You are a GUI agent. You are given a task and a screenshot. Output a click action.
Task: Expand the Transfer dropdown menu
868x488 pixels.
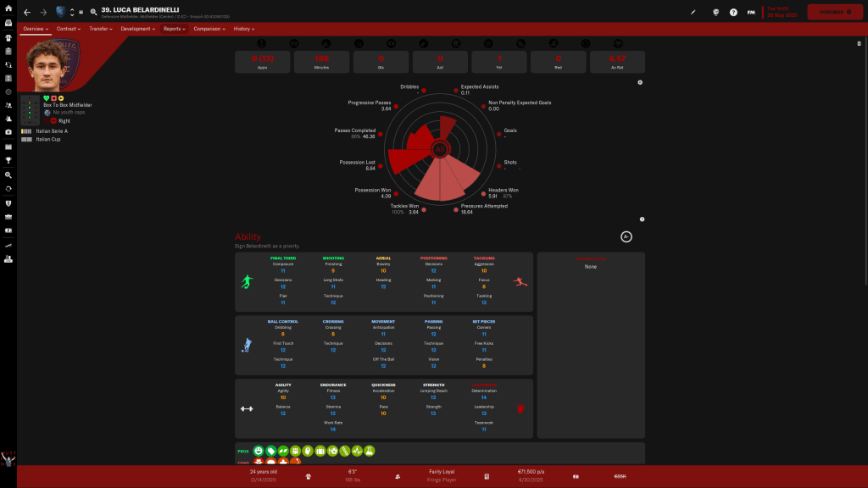[101, 29]
